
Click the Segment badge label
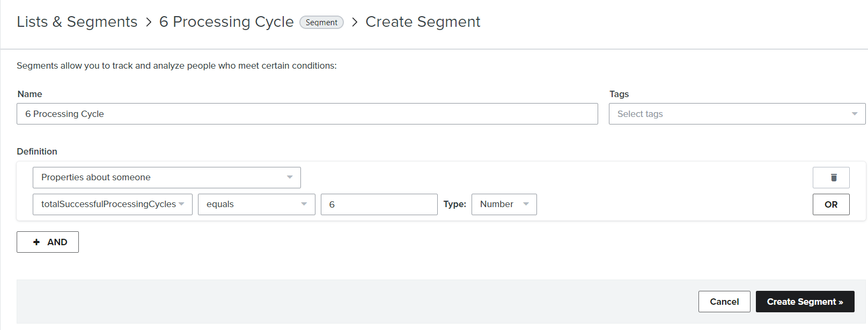click(321, 22)
